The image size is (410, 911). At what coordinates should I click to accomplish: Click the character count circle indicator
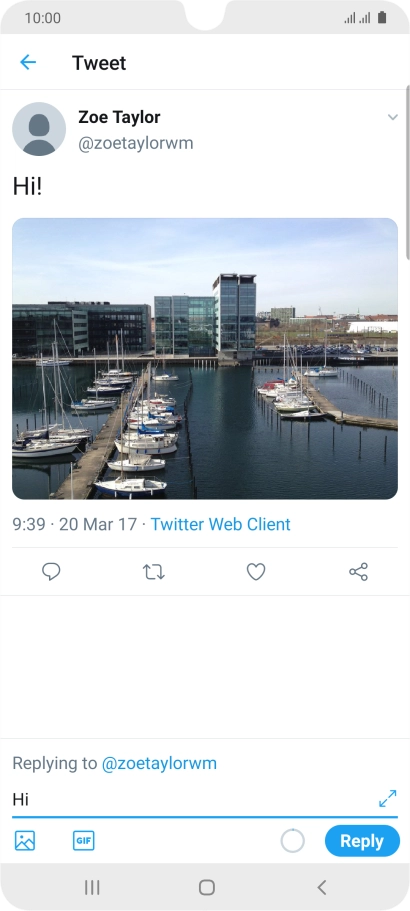(x=293, y=841)
